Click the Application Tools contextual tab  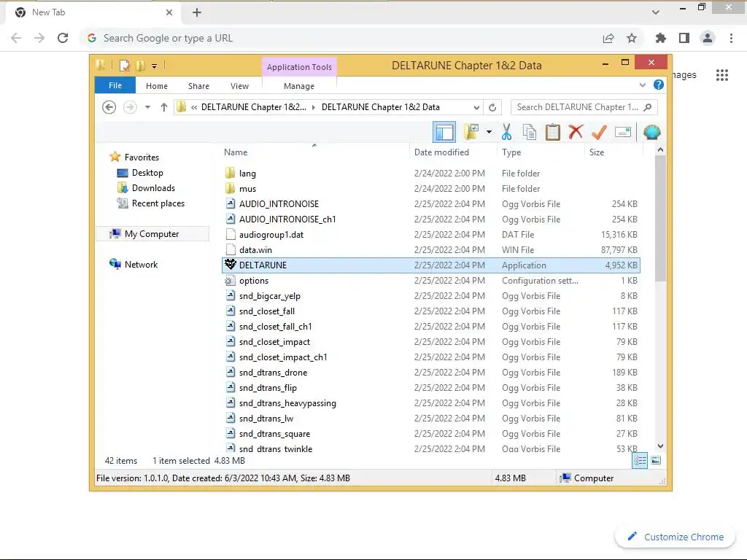(x=299, y=67)
